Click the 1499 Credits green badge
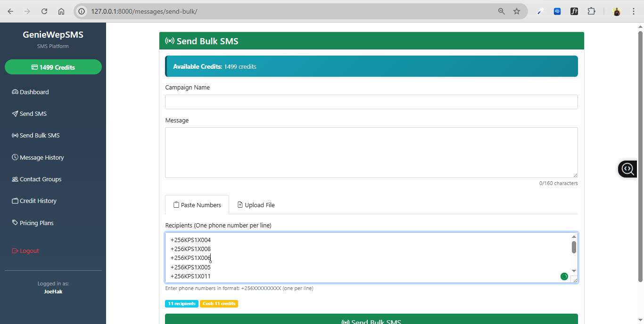 click(x=53, y=67)
